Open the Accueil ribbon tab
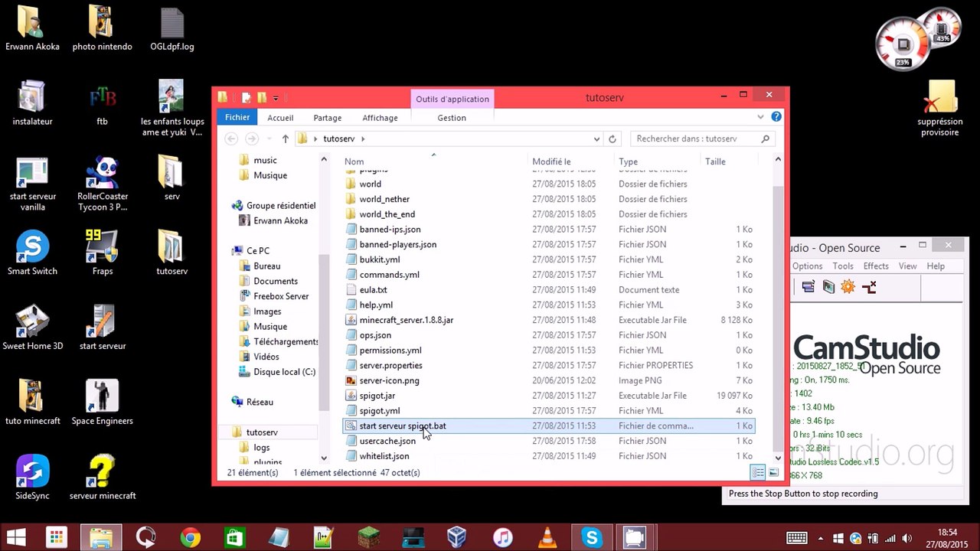This screenshot has height=551, width=980. coord(280,118)
